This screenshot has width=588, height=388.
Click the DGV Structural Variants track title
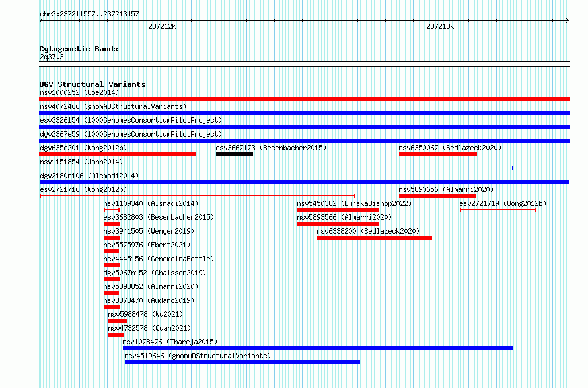[x=92, y=84]
